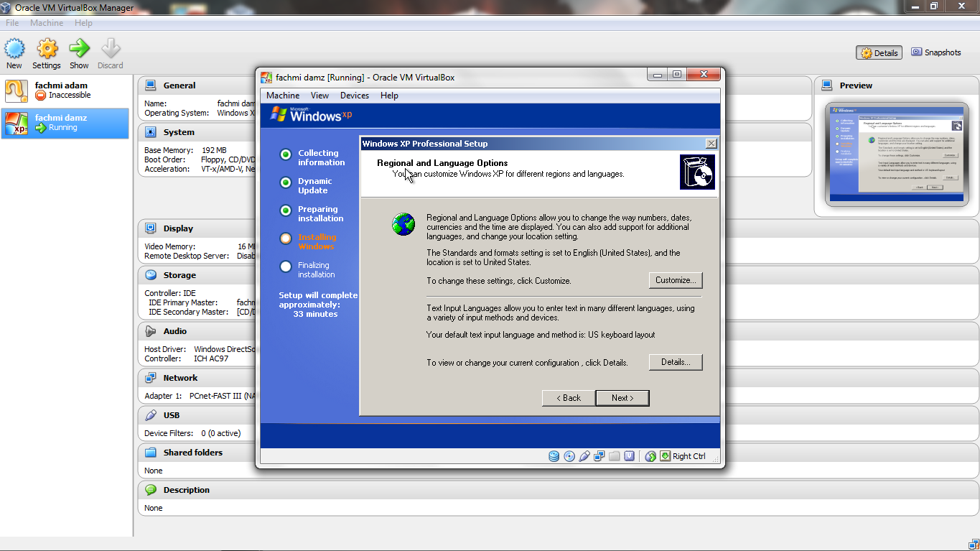Click the network adapters icon in VM status bar
The width and height of the screenshot is (980, 551).
(x=599, y=456)
